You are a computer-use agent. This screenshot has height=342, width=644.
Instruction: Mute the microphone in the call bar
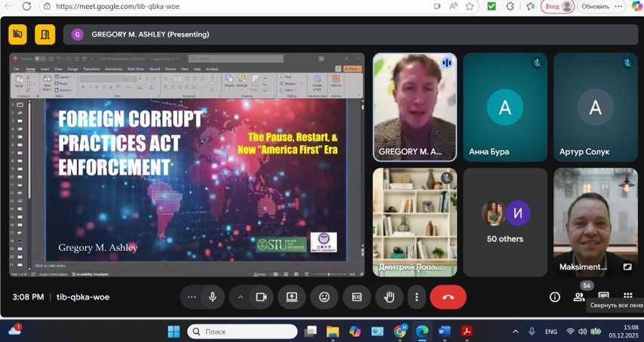pos(213,297)
